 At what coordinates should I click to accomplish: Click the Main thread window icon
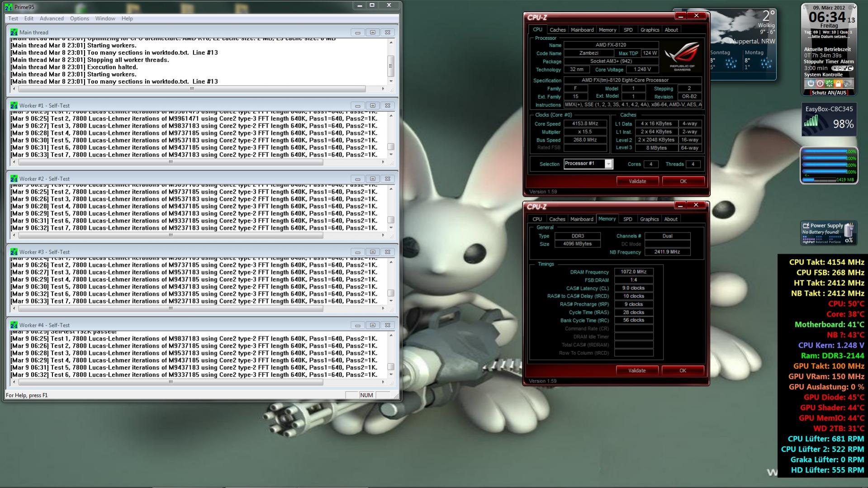(14, 32)
